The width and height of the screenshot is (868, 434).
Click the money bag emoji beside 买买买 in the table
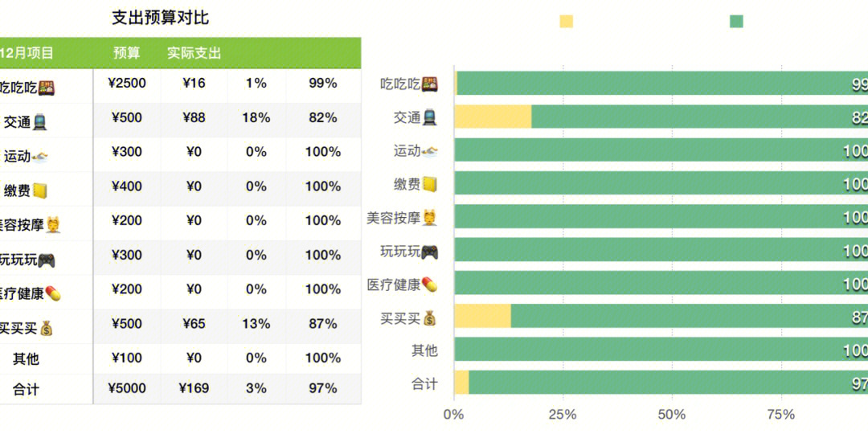click(47, 329)
